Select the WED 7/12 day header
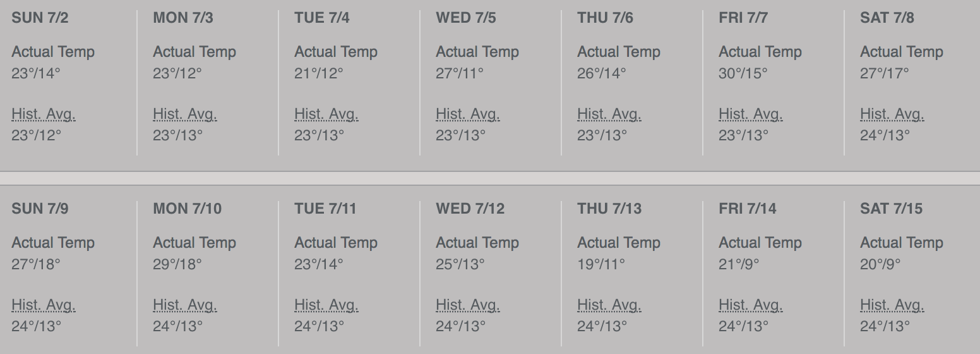 coord(470,209)
